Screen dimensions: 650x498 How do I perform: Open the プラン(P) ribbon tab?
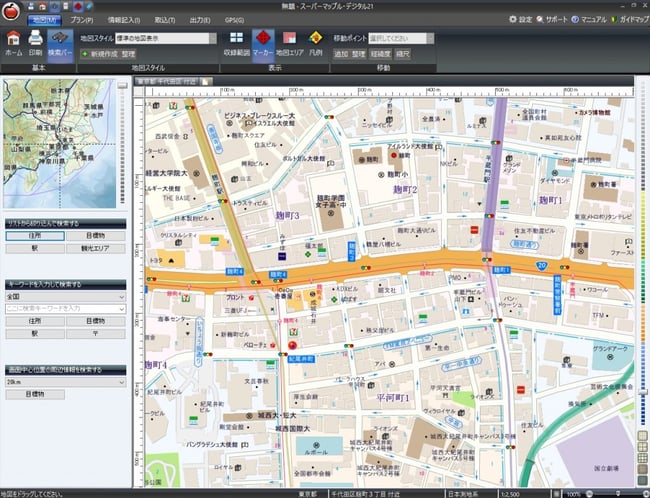pyautogui.click(x=82, y=19)
